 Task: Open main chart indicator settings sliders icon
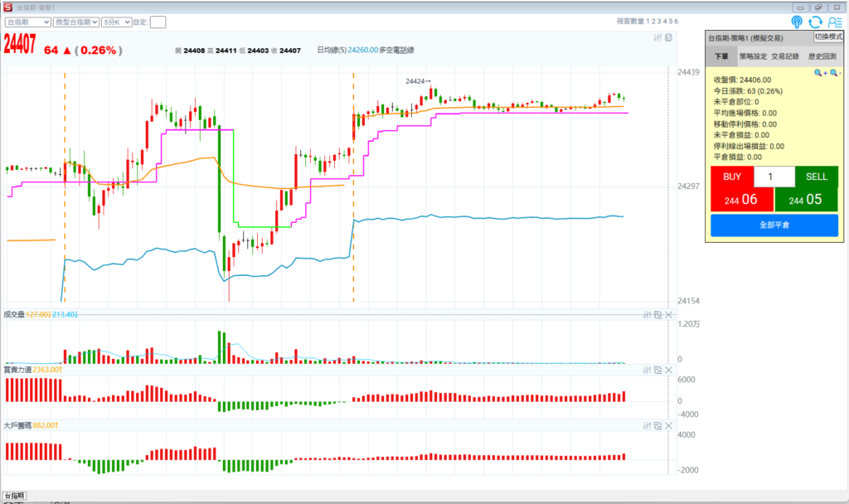pyautogui.click(x=657, y=37)
